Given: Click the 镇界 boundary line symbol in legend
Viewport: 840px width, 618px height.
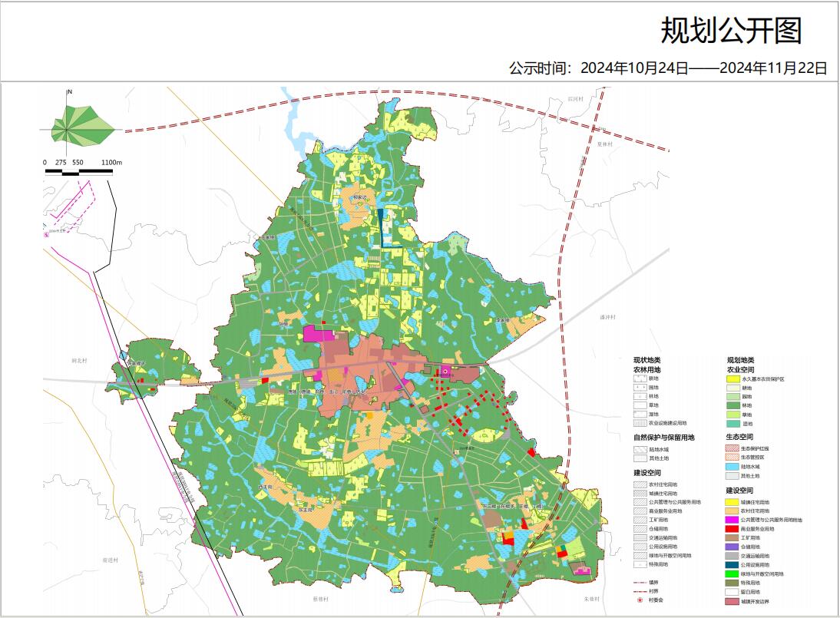Looking at the screenshot, I should click(x=640, y=583).
